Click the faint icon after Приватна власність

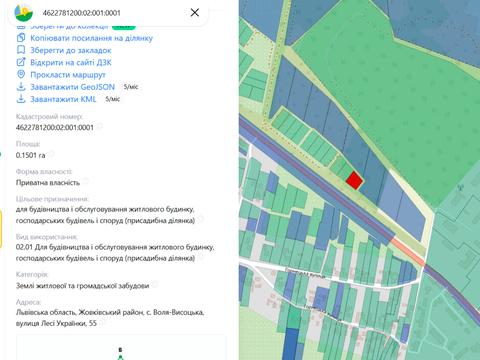click(x=86, y=181)
